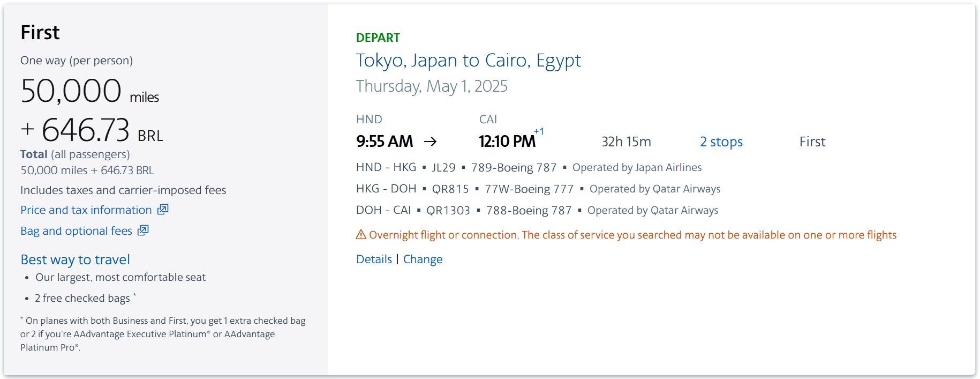Viewport: 980px width, 379px height.
Task: Click the Details link
Action: point(374,259)
